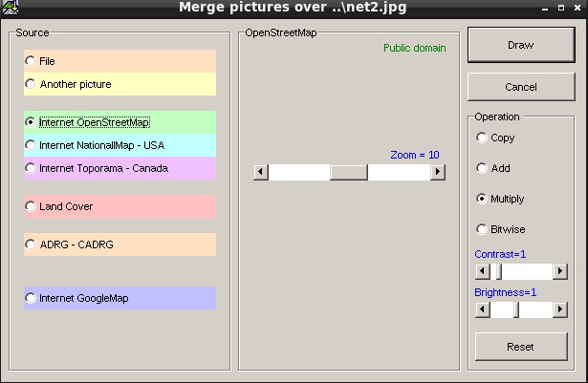
Task: Click zoom scrollbar track right of thumb
Action: [399, 172]
